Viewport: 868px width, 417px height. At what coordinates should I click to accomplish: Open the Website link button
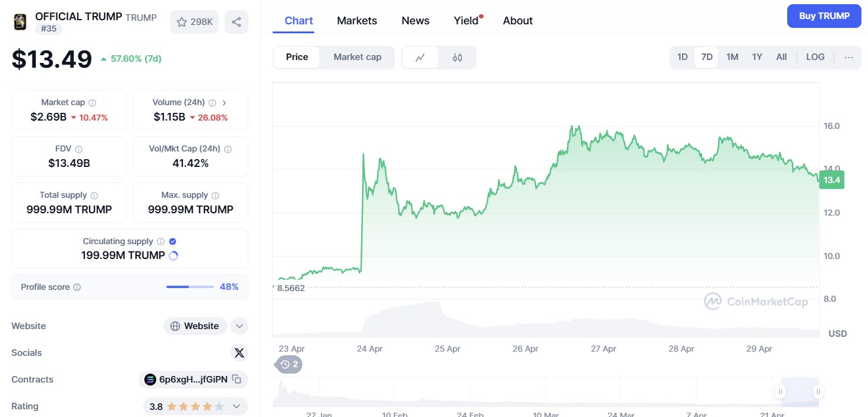[x=195, y=326]
